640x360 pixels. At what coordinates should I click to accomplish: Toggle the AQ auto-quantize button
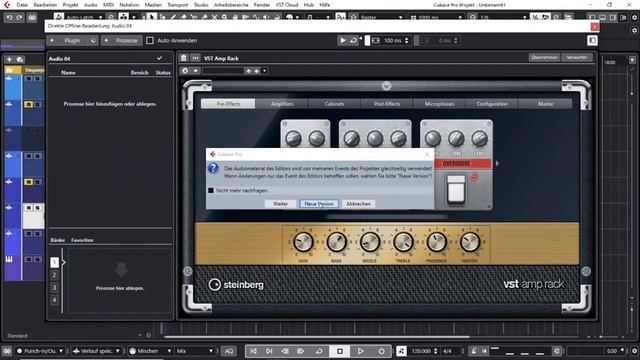click(x=229, y=351)
